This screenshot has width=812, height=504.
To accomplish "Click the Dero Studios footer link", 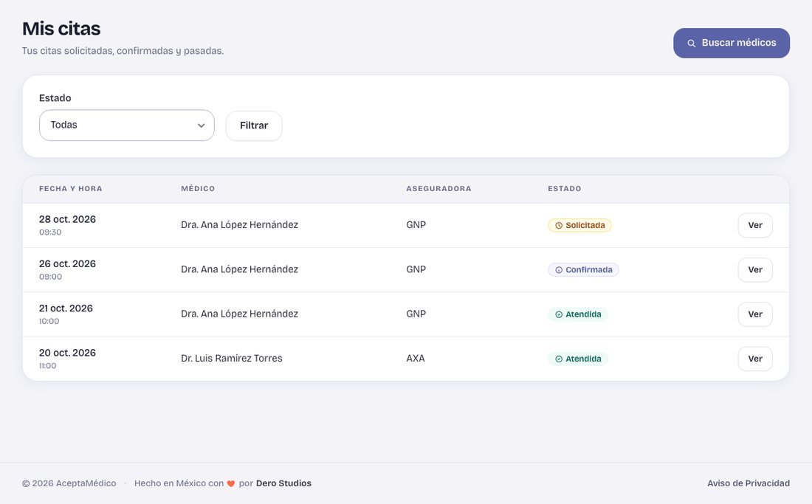I will [x=283, y=483].
